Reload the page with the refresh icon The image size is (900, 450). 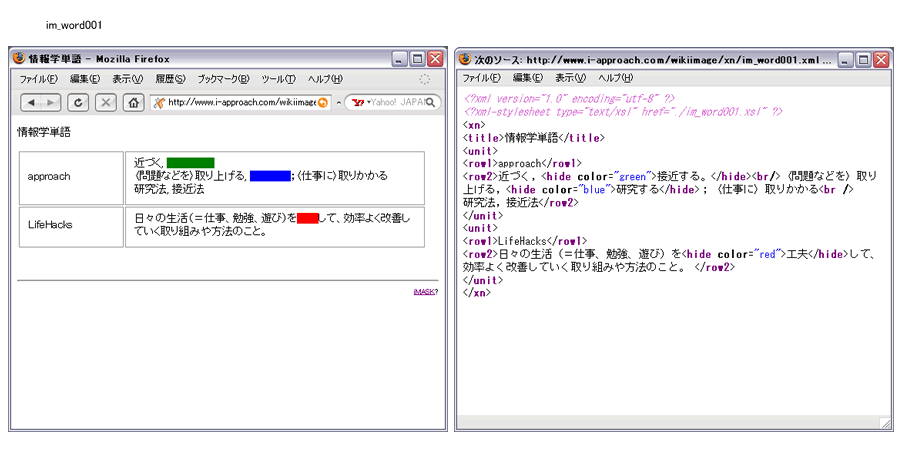[79, 102]
